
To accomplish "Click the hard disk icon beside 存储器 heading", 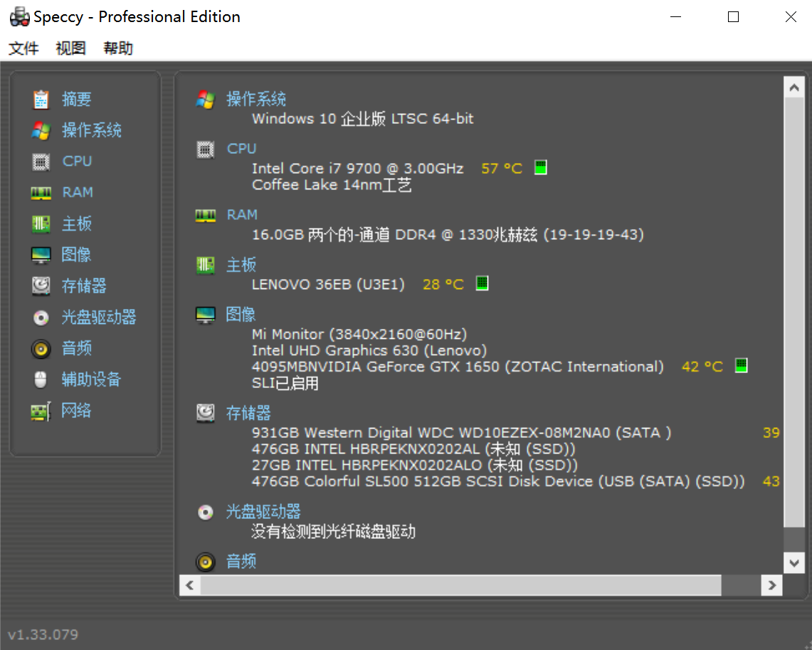I will click(x=206, y=414).
